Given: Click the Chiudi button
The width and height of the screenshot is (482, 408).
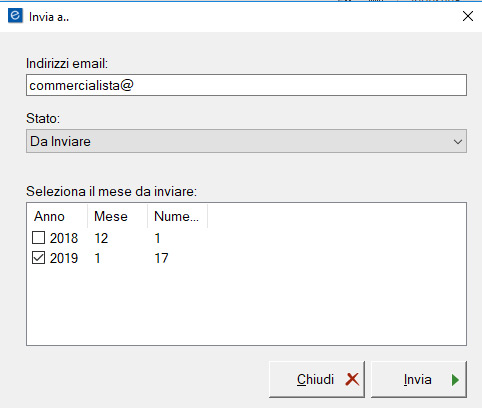Looking at the screenshot, I should tap(317, 379).
